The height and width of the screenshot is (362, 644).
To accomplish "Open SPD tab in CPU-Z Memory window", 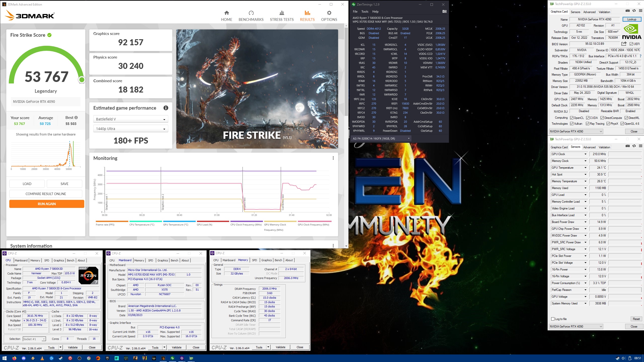I will click(254, 260).
